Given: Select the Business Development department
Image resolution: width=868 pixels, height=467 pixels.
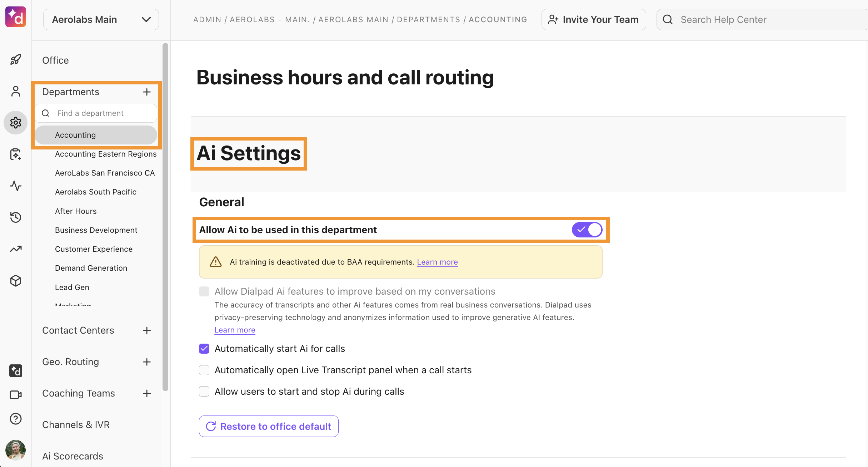Looking at the screenshot, I should [96, 230].
